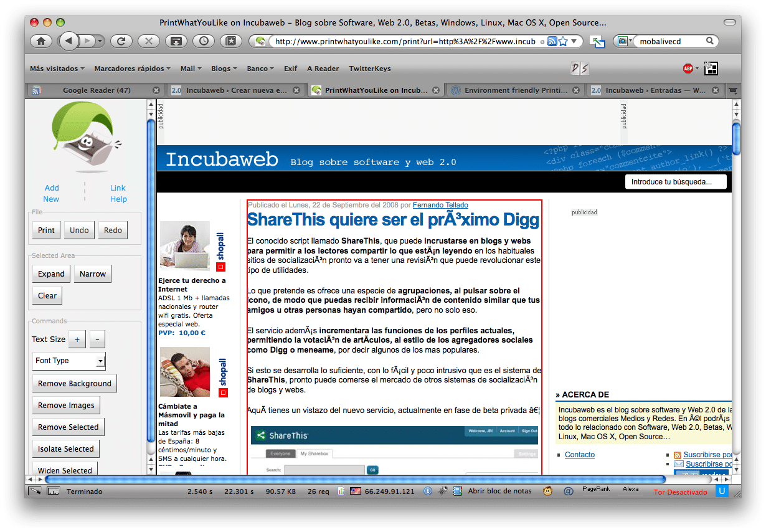Click the at-sign icon in status bar

568,491
